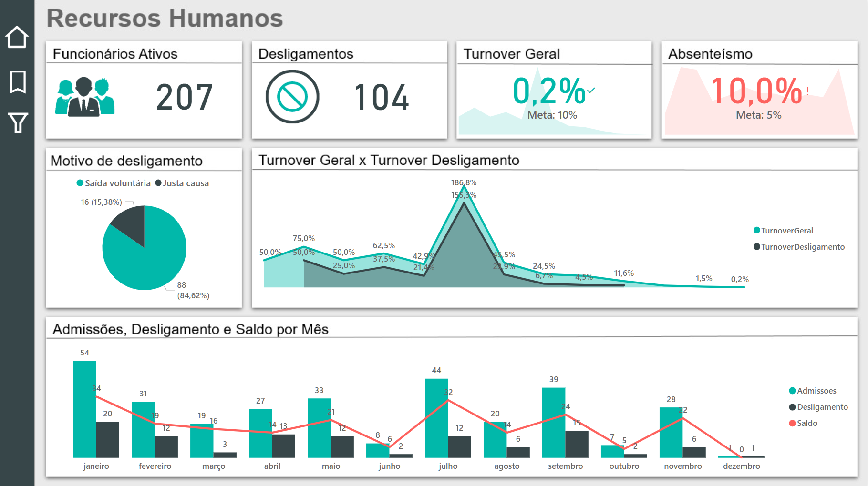Click the setembro admissions bar (39)
The height and width of the screenshot is (486, 868).
[x=554, y=423]
